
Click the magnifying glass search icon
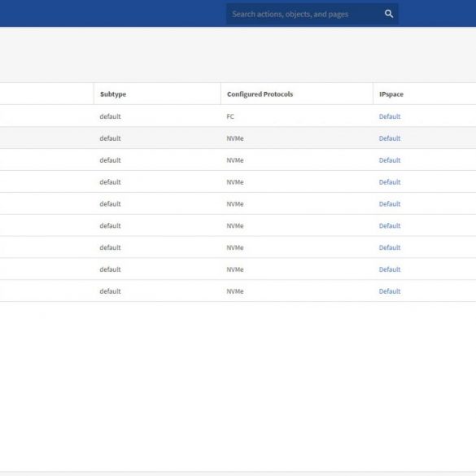click(389, 14)
